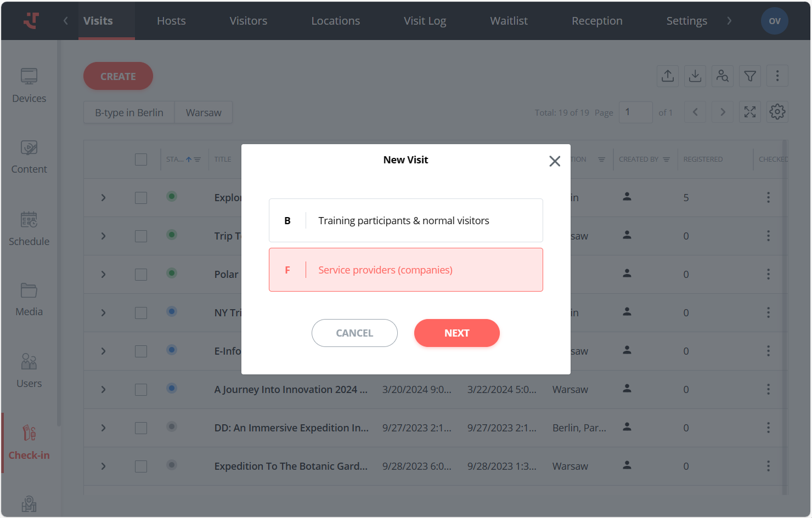812x518 pixels.
Task: Open the Devices sidebar section
Action: coord(29,85)
